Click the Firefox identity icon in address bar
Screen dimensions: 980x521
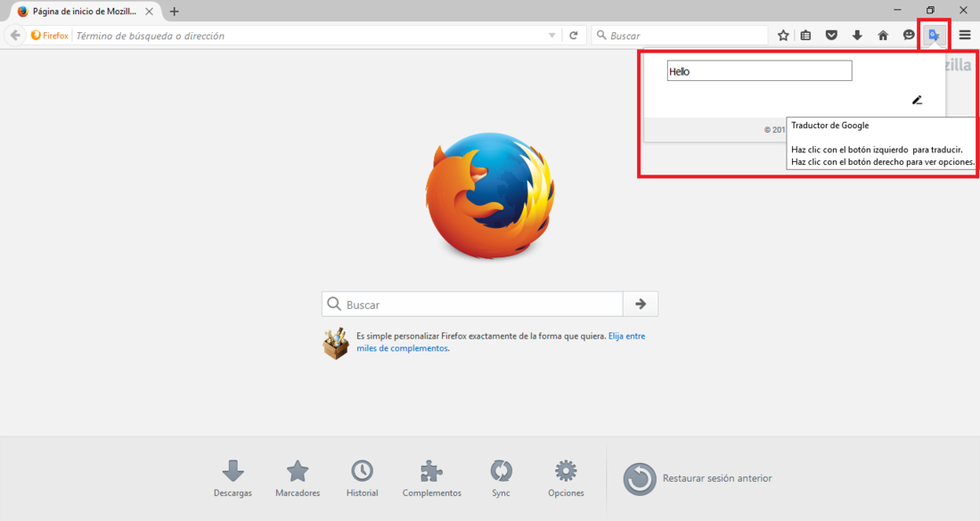coord(50,36)
